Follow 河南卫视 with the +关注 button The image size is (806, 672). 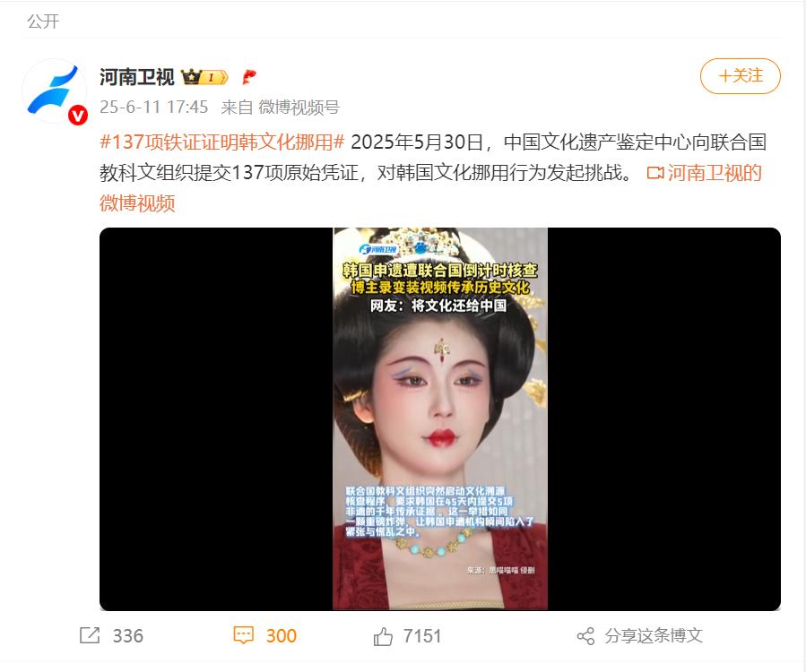click(741, 76)
